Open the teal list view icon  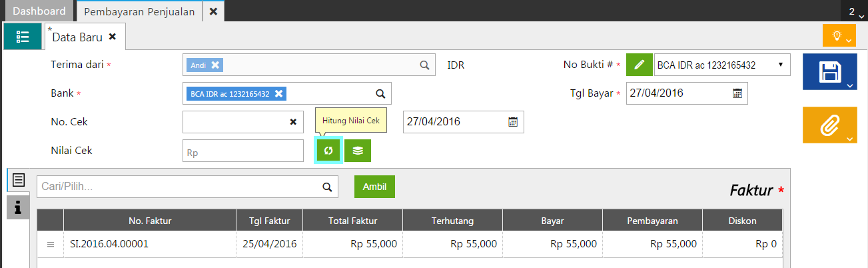[x=23, y=37]
